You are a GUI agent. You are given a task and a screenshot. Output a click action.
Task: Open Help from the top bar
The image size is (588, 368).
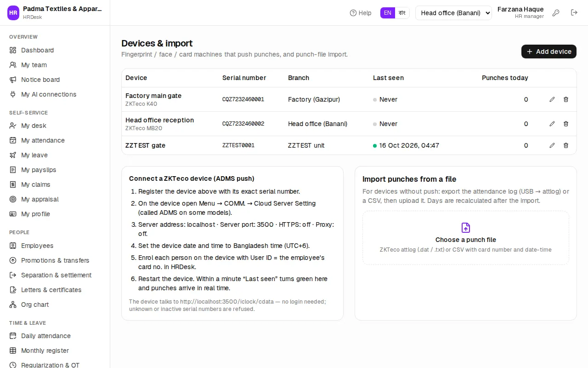(361, 13)
